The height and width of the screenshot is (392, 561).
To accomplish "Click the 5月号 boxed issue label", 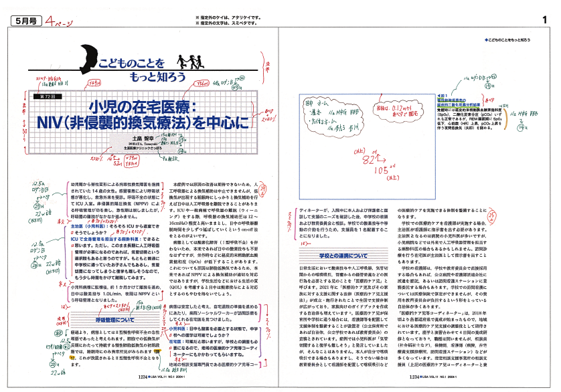I will (21, 21).
